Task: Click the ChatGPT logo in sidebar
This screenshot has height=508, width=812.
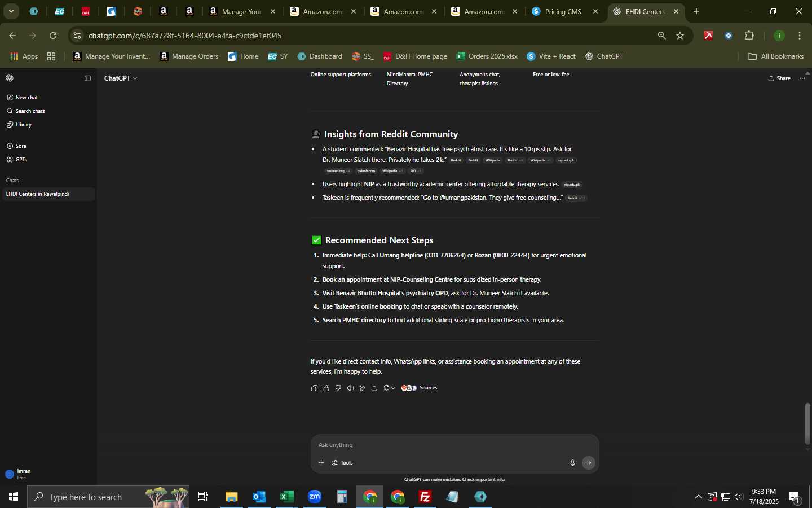Action: pyautogui.click(x=10, y=78)
